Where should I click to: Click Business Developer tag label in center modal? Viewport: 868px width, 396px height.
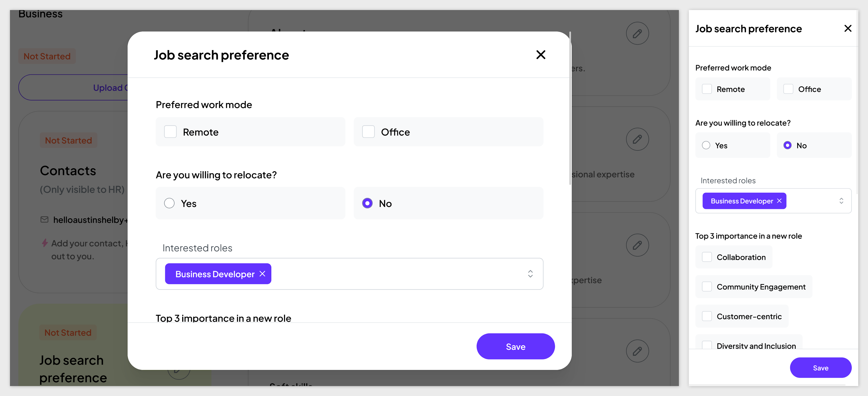coord(215,274)
